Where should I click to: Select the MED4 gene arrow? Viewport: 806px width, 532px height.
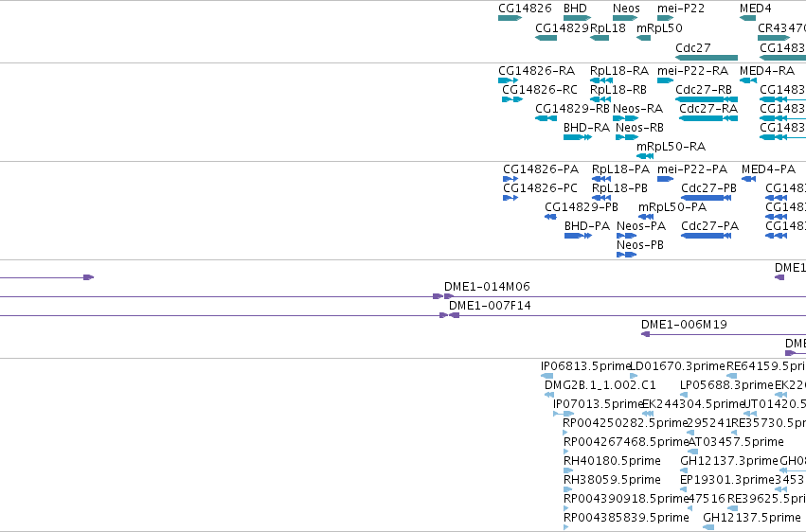[747, 19]
